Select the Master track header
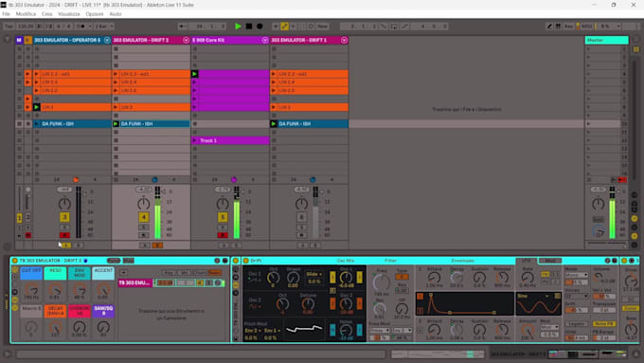 [606, 41]
